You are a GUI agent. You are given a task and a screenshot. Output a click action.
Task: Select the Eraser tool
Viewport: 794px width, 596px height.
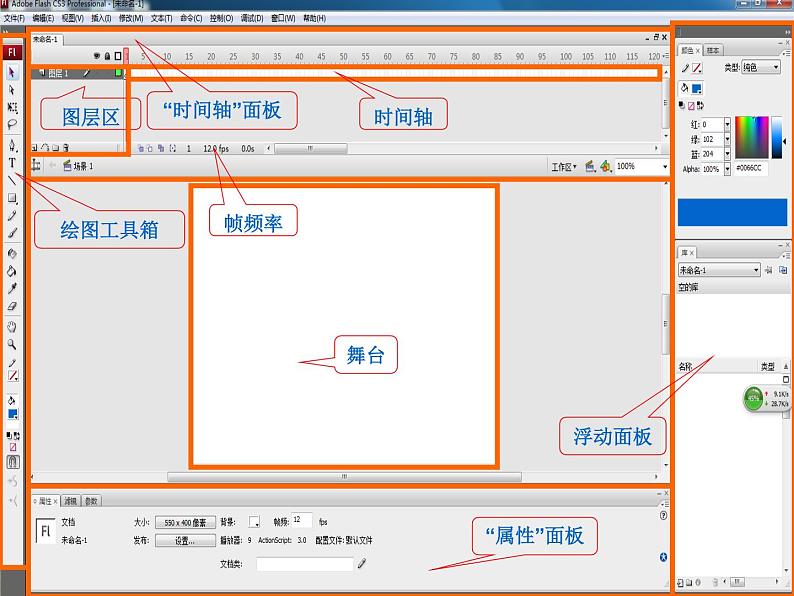[12, 306]
